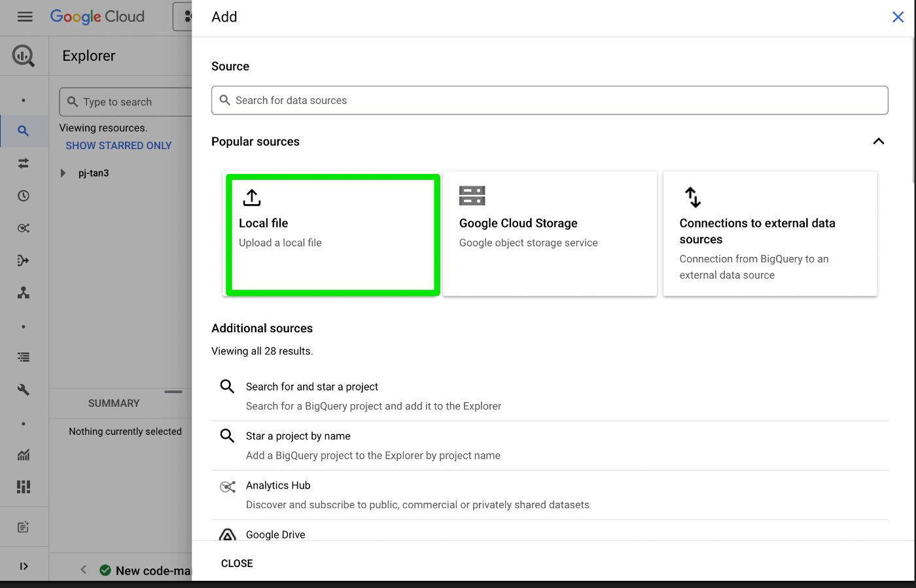Click SHOW STARRED ONLY link
The image size is (916, 588).
[118, 146]
